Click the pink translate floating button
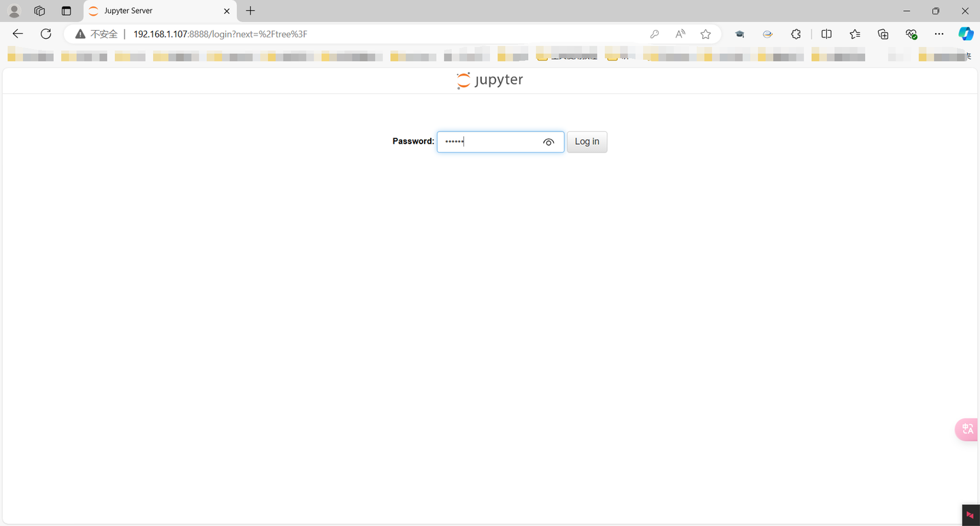This screenshot has height=526, width=980. 966,429
